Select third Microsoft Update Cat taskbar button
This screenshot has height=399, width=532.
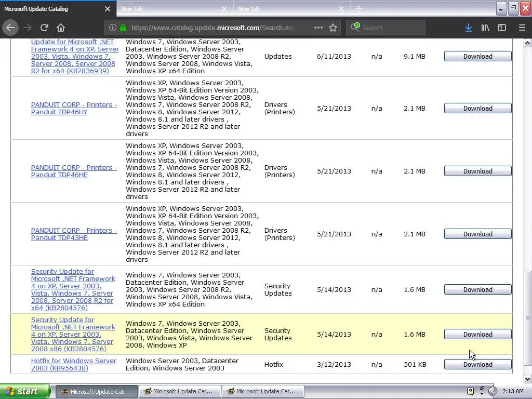(263, 391)
